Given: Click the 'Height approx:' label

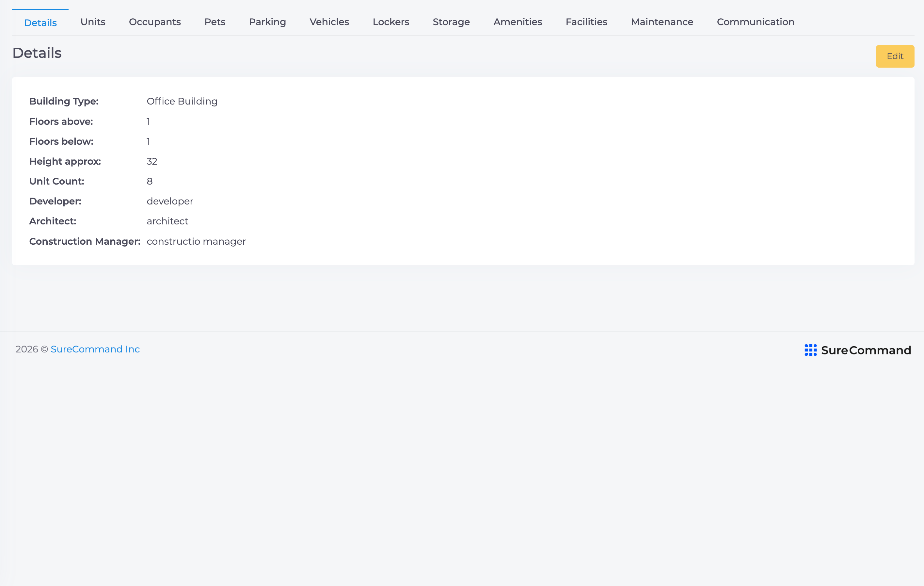Looking at the screenshot, I should (65, 162).
